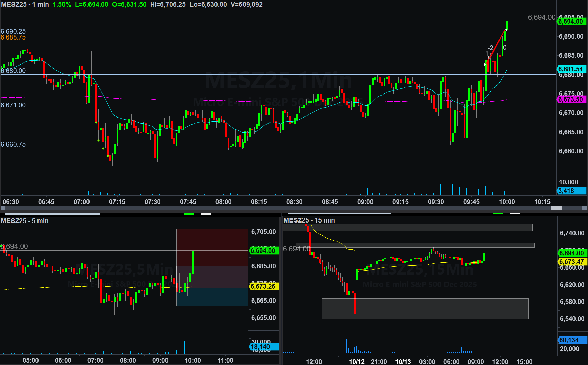588x365 pixels.
Task: Click the 10/13 date label on 15-min axis
Action: click(403, 362)
